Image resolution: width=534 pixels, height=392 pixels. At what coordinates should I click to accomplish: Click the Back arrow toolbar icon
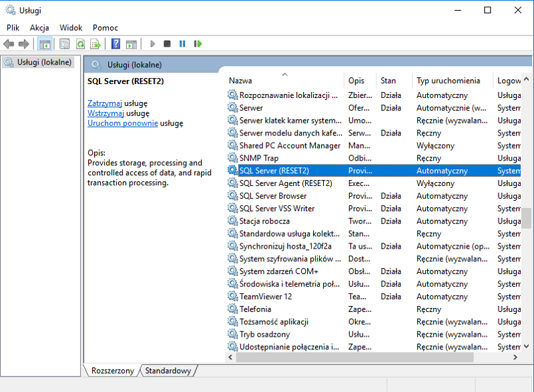[x=9, y=44]
